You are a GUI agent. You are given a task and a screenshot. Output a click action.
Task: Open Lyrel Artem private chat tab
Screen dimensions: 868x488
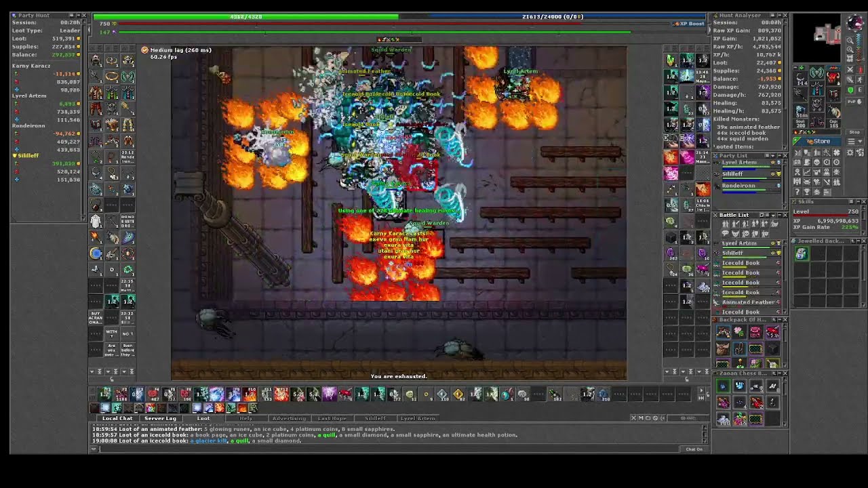(x=418, y=418)
